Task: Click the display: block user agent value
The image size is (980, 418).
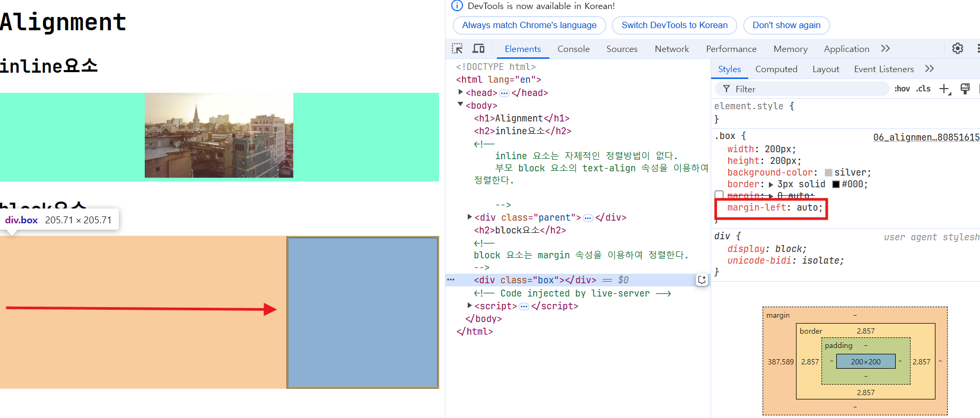Action: 790,249
